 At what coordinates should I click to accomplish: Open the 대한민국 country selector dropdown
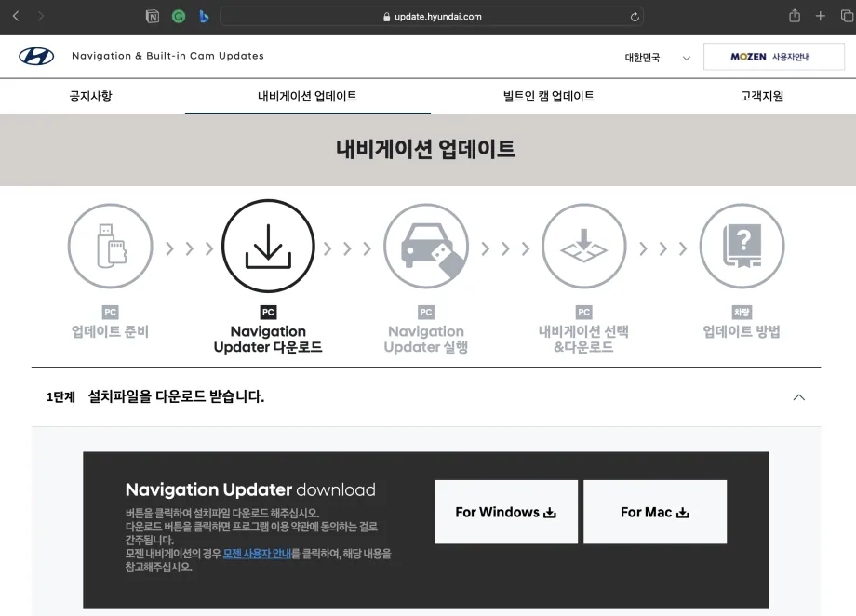(654, 56)
